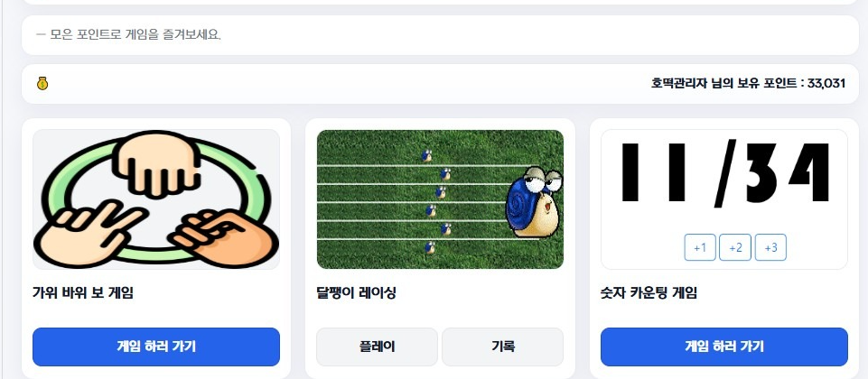Select the 숫자 카운팅 게임 title text
The height and width of the screenshot is (379, 868).
(x=649, y=293)
